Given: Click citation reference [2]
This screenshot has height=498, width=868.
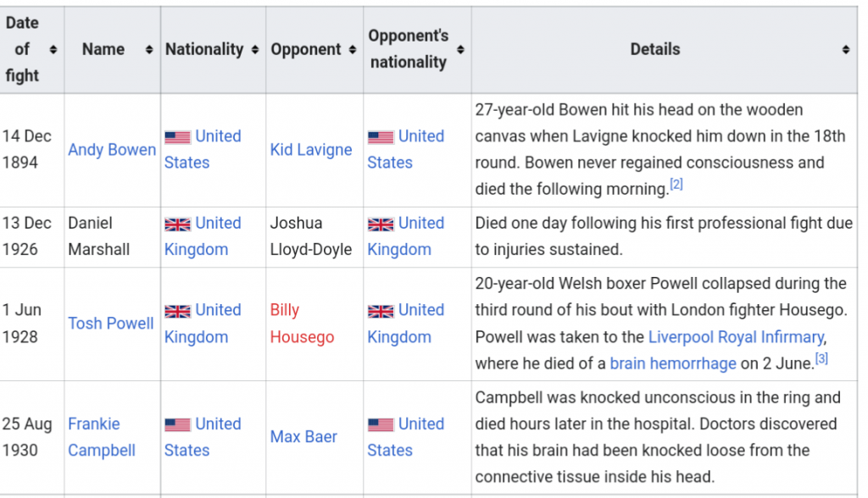Looking at the screenshot, I should point(676,185).
